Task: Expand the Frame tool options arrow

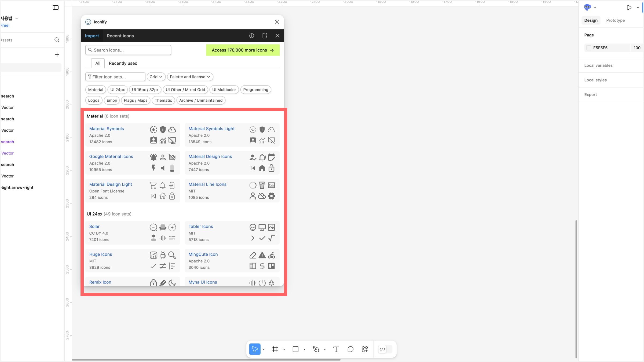Action: pos(284,349)
